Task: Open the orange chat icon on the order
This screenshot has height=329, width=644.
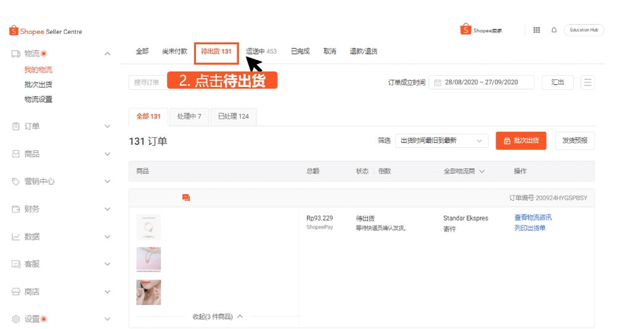Action: point(186,198)
